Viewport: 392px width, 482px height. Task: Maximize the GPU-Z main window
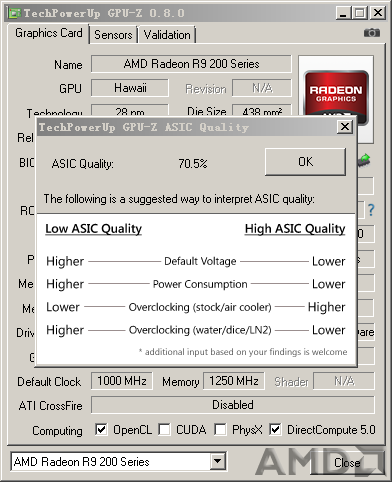[x=360, y=13]
